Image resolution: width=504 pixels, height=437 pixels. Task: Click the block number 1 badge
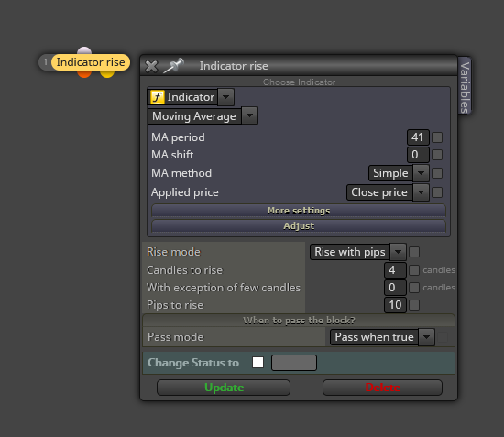[45, 62]
